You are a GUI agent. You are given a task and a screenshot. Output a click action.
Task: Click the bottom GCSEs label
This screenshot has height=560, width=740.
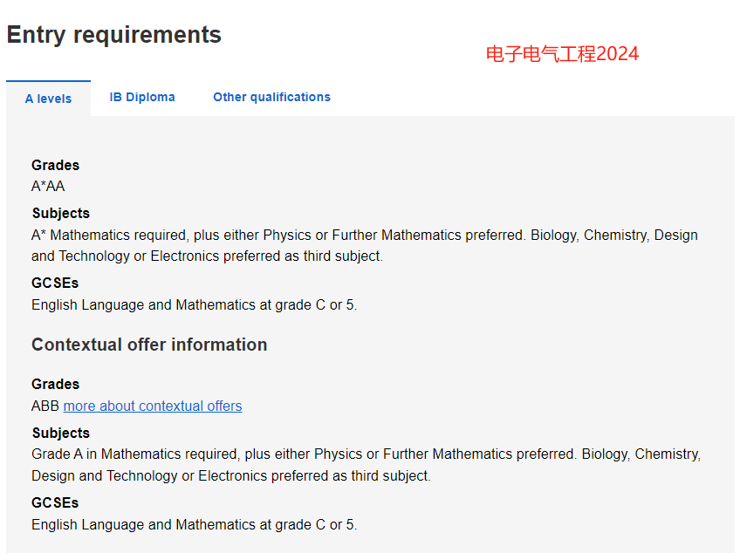(x=55, y=503)
